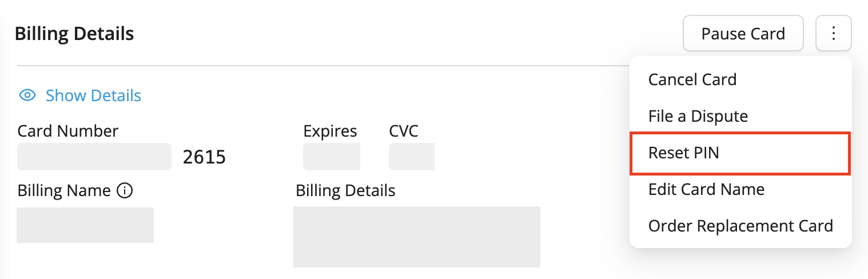Image resolution: width=868 pixels, height=279 pixels.
Task: Click the eye icon beside Show Details
Action: 27,95
